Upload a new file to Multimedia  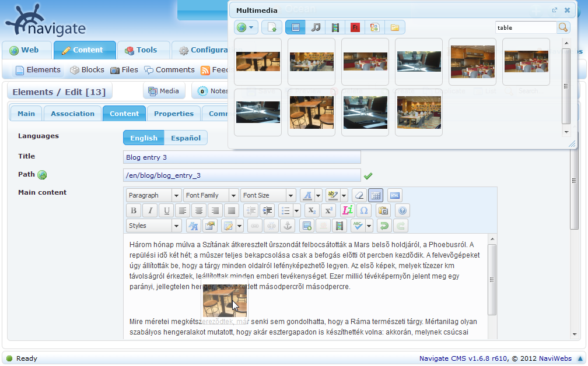pos(271,27)
